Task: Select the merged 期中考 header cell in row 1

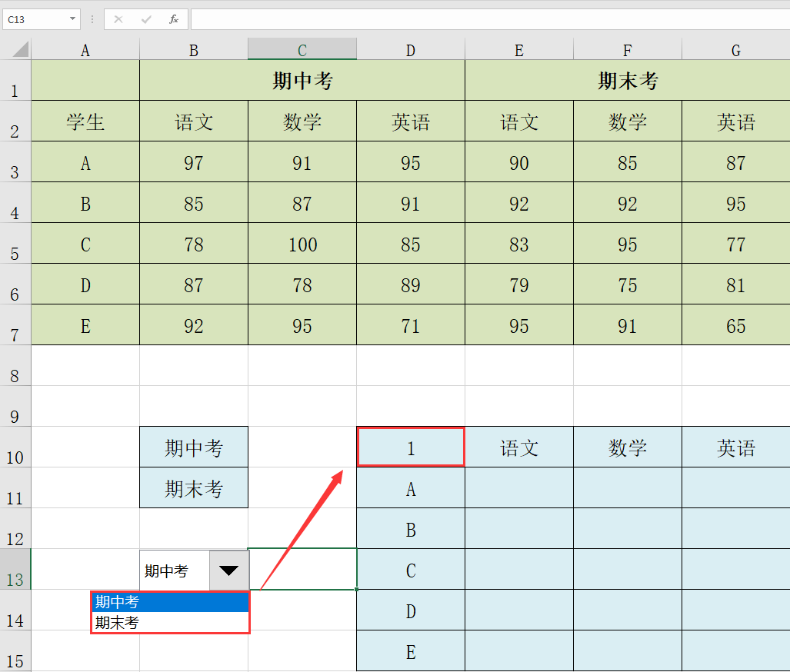Action: click(302, 81)
